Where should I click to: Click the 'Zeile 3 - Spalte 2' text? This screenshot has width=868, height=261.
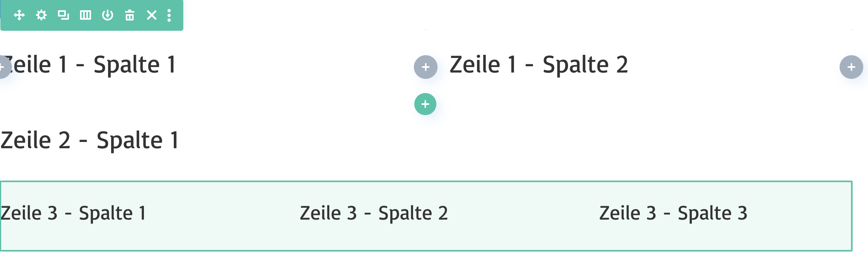[x=374, y=213]
